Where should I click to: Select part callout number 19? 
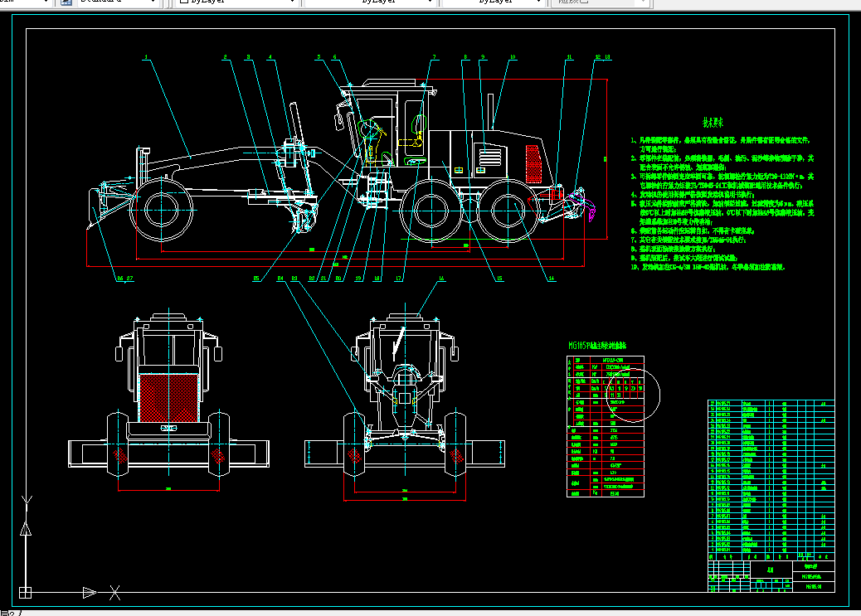pos(358,279)
